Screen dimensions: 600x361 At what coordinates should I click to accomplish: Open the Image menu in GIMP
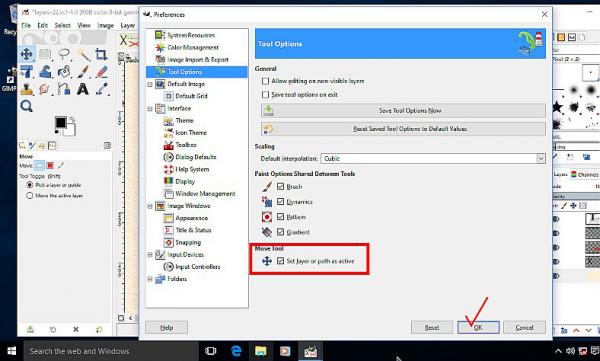coord(106,25)
